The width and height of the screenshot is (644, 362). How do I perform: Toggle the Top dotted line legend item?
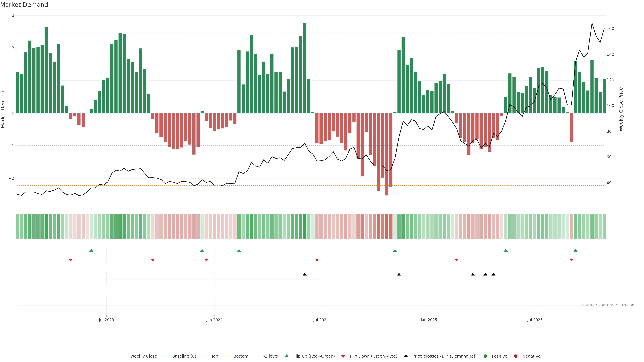point(214,356)
